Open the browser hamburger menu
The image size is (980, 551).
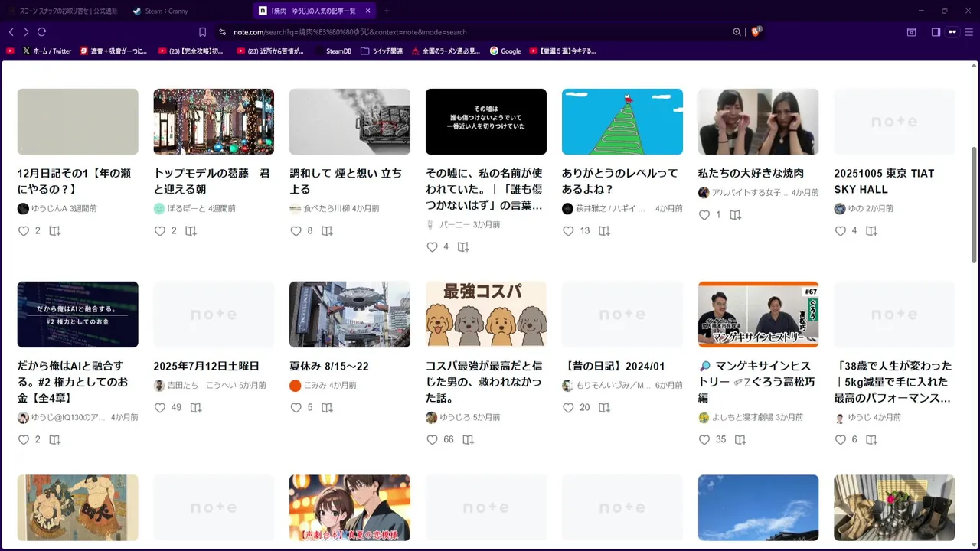(969, 32)
